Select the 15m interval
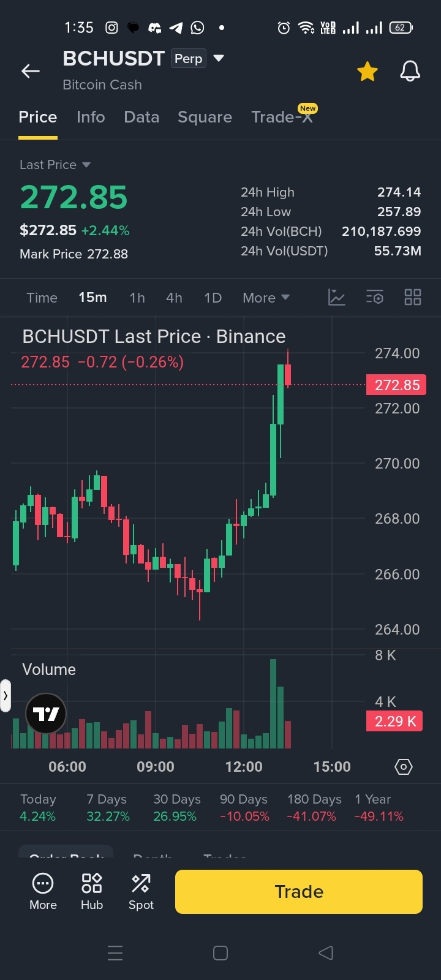 pos(92,298)
